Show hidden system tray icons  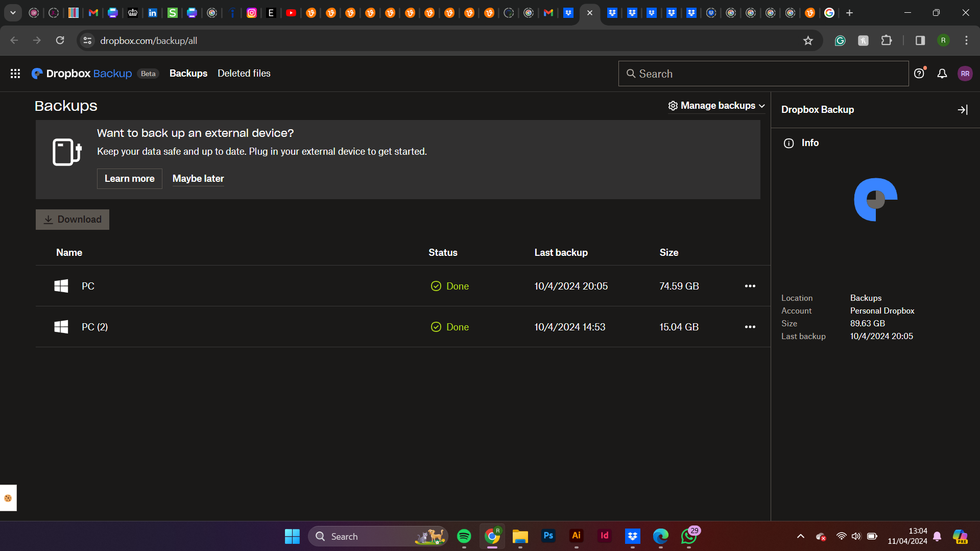(801, 536)
